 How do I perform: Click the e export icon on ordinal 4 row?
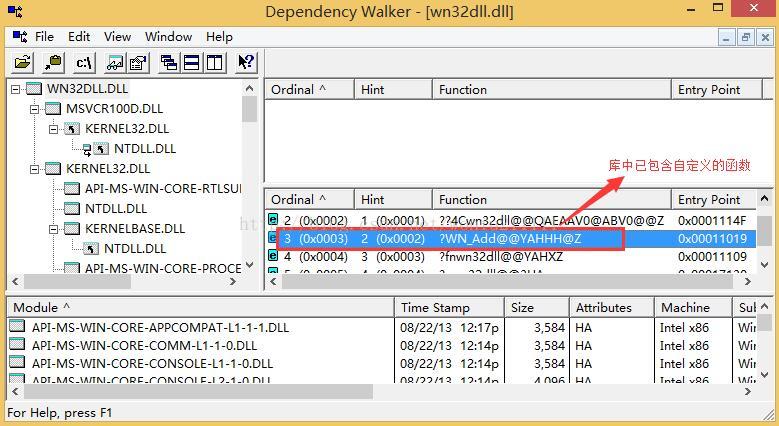pyautogui.click(x=273, y=256)
